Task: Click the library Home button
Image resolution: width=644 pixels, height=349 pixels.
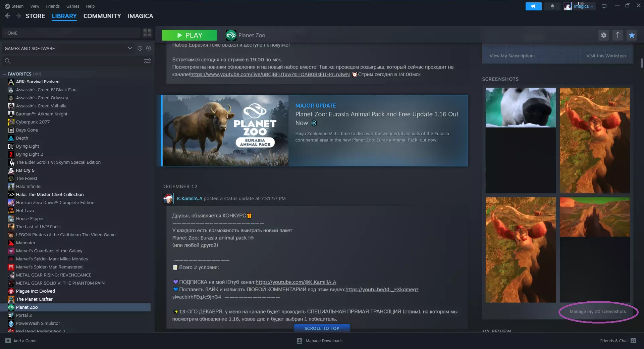Action: (x=71, y=33)
